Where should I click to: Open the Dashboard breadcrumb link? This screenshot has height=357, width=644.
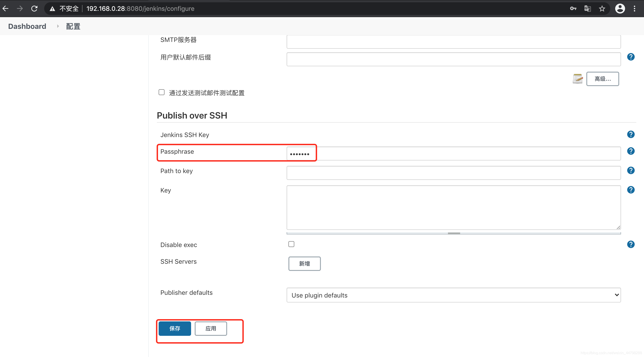coord(27,26)
